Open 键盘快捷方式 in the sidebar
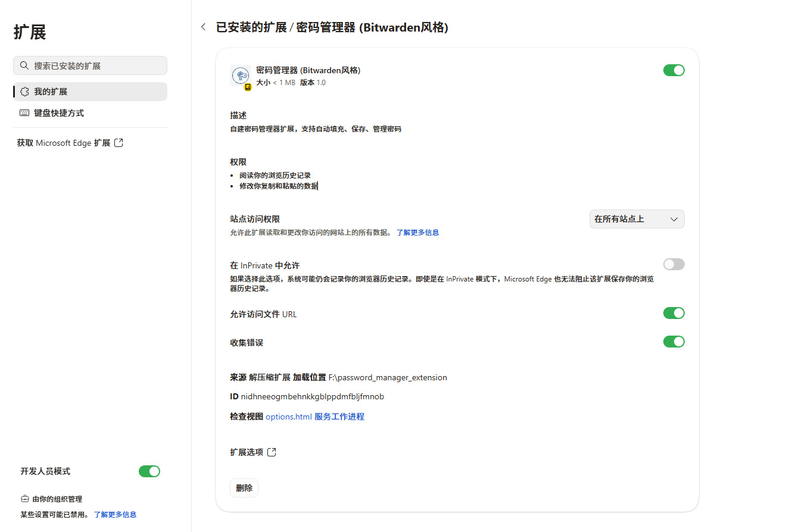 (90, 113)
